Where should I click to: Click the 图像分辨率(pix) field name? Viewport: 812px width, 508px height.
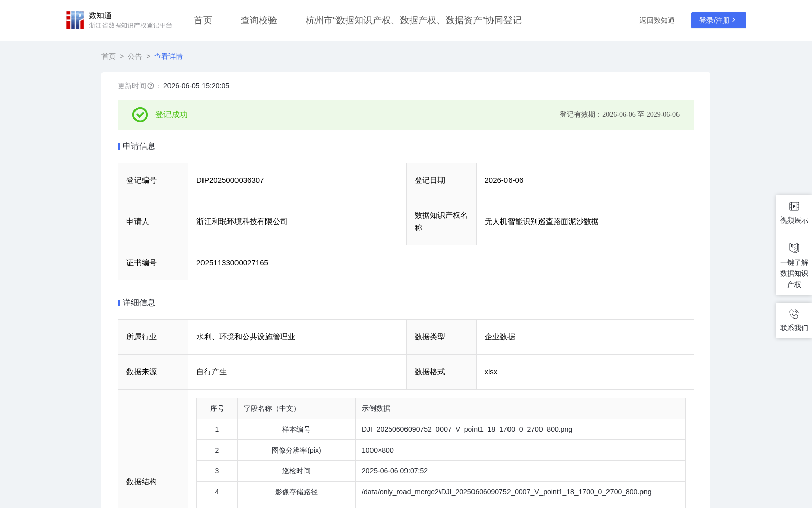pos(296,450)
